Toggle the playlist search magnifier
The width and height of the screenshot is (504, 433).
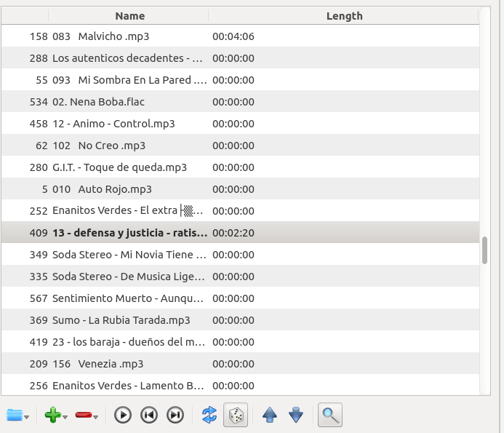330,415
